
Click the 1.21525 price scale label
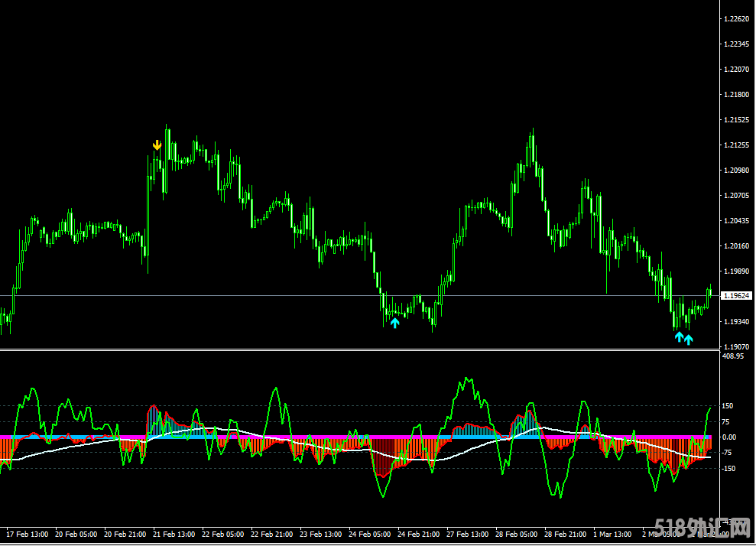tap(737, 119)
